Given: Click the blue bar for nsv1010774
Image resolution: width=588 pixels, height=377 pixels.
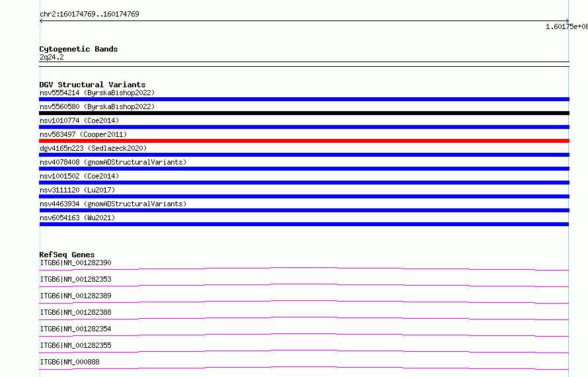Looking at the screenshot, I should click(x=304, y=127).
